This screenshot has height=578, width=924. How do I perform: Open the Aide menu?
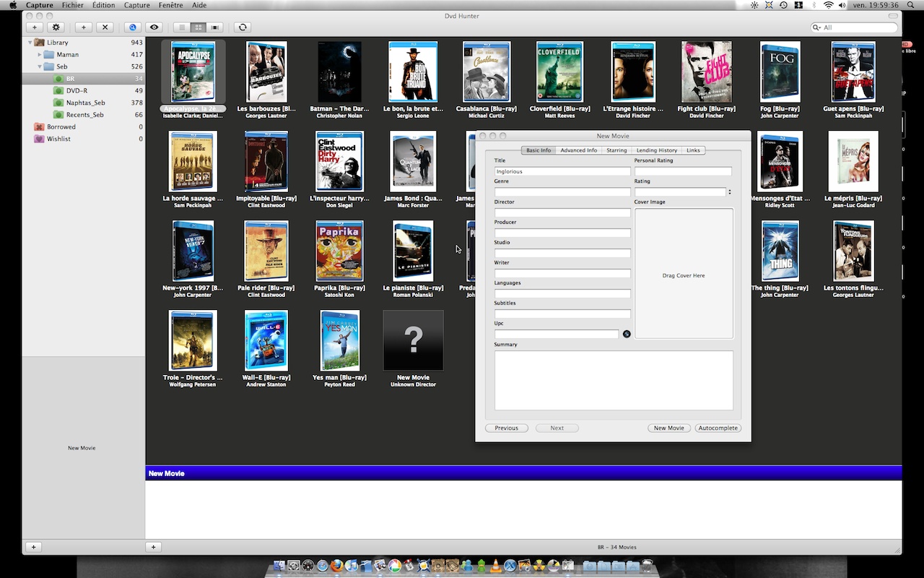click(199, 5)
